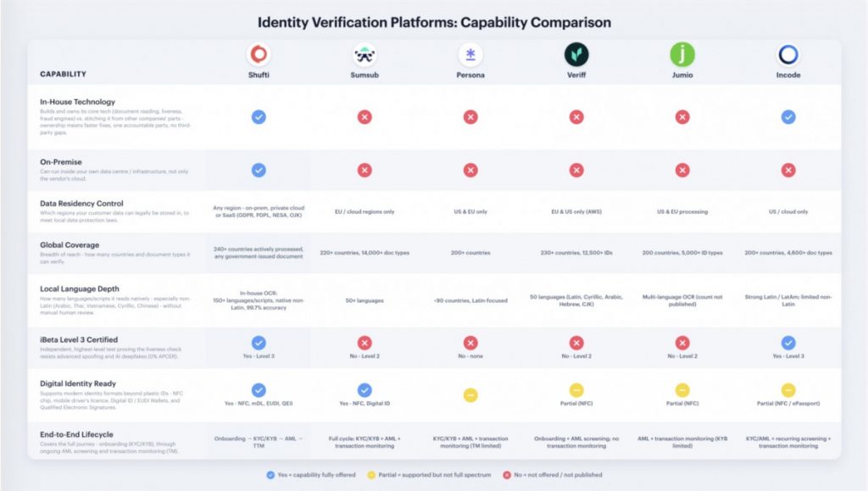Viewport: 868px width, 491px height.
Task: Click the 'On-Premise' row title
Action: (x=61, y=162)
